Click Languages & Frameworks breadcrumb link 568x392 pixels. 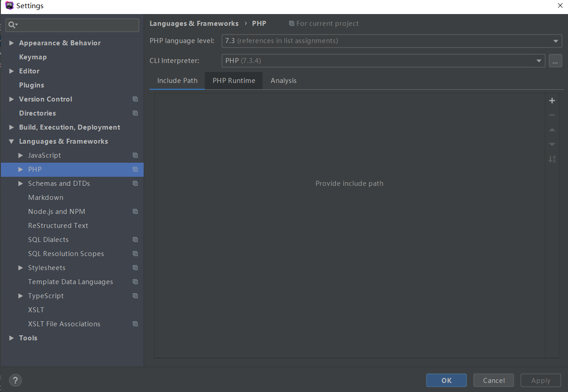tap(194, 24)
